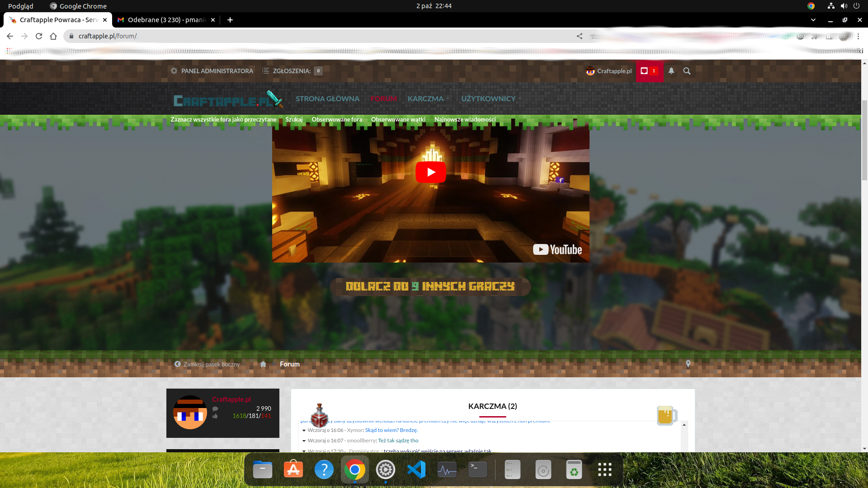Click the beer mug icon in the Karczma box
Viewport: 868px width, 488px height.
coord(666,415)
